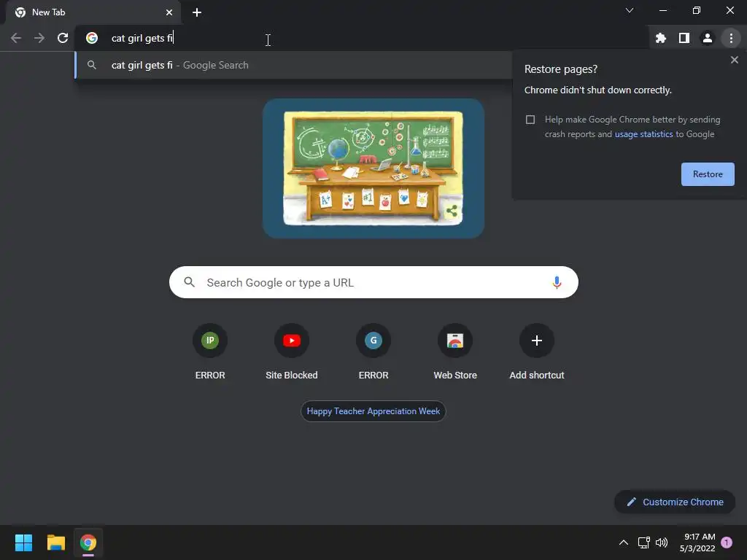Image resolution: width=747 pixels, height=560 pixels.
Task: Open the volume speaker tray icon
Action: (662, 542)
